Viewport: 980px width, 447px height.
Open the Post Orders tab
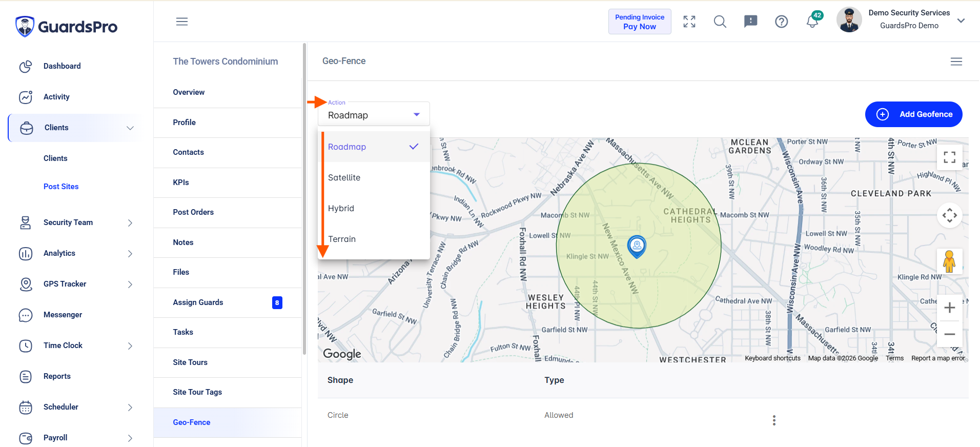[228, 212]
